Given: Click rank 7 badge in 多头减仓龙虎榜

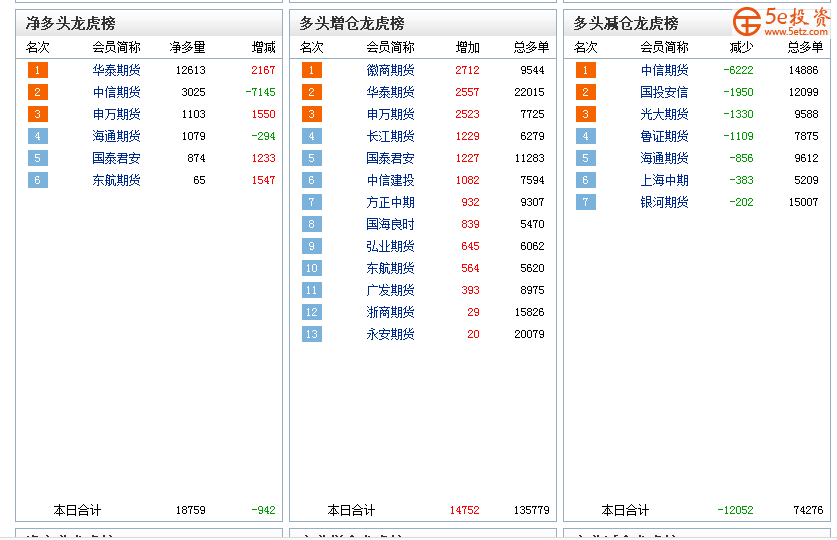Looking at the screenshot, I should tap(586, 202).
